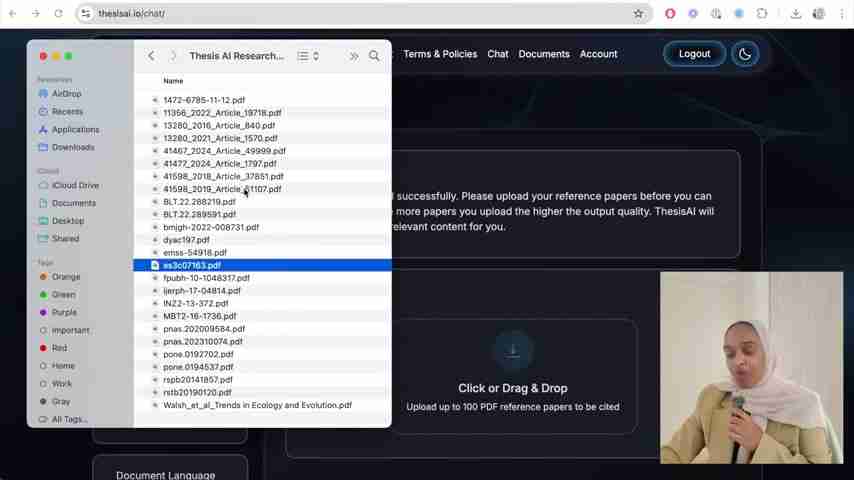Select the Applications sidebar item
This screenshot has height=480, width=854.
point(75,129)
